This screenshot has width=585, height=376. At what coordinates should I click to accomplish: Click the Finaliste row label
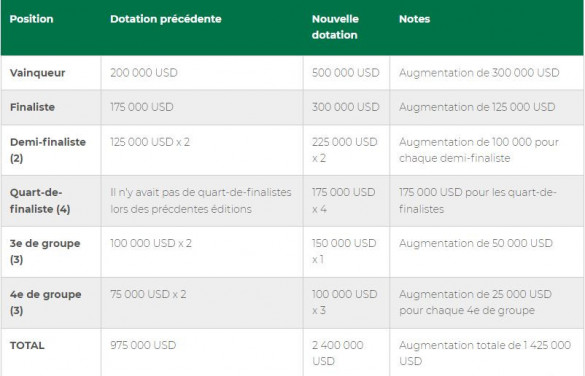pos(32,107)
